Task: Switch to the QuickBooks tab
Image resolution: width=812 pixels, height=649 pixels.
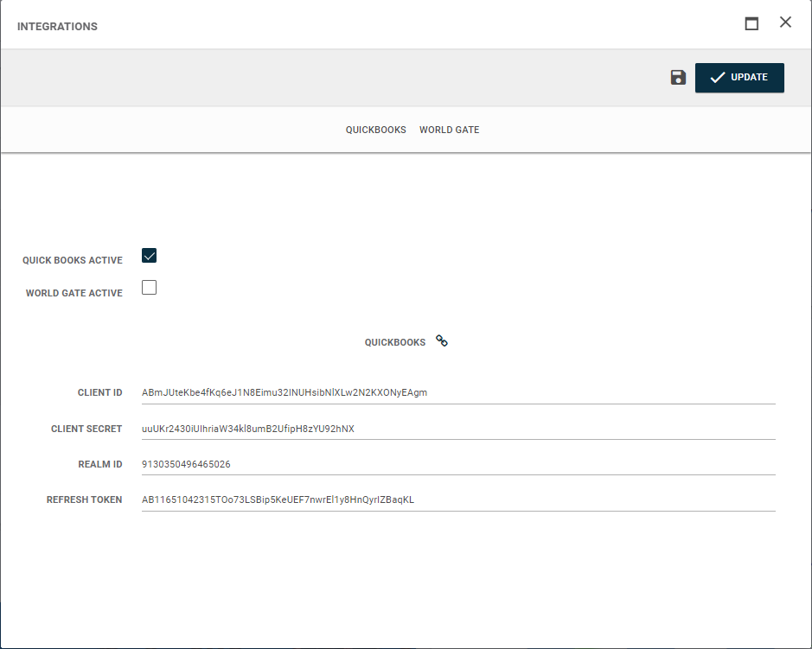Action: [x=376, y=130]
